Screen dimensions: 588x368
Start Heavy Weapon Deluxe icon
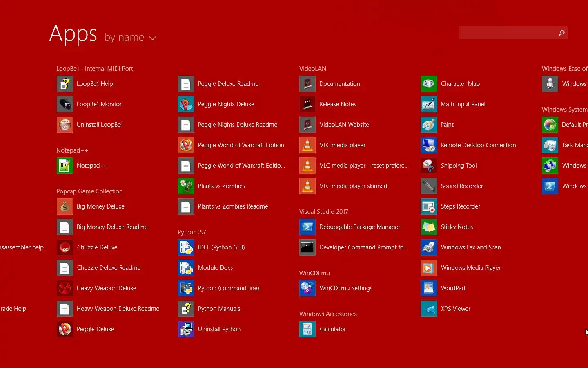(x=65, y=288)
